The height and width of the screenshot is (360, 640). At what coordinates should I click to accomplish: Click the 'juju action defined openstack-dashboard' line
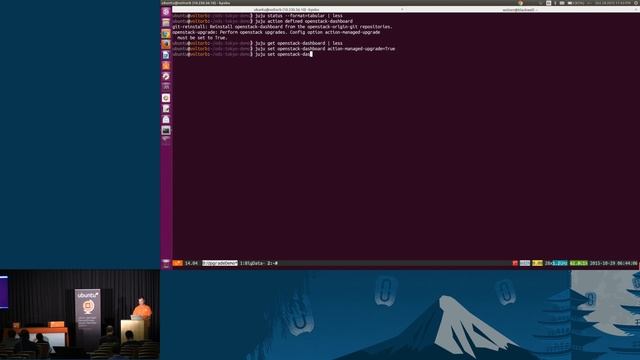click(304, 21)
